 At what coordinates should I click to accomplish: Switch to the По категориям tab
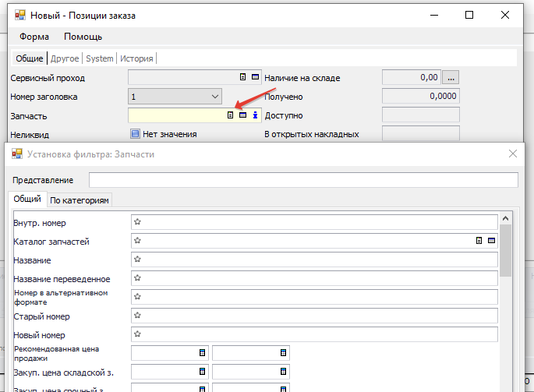[x=80, y=200]
